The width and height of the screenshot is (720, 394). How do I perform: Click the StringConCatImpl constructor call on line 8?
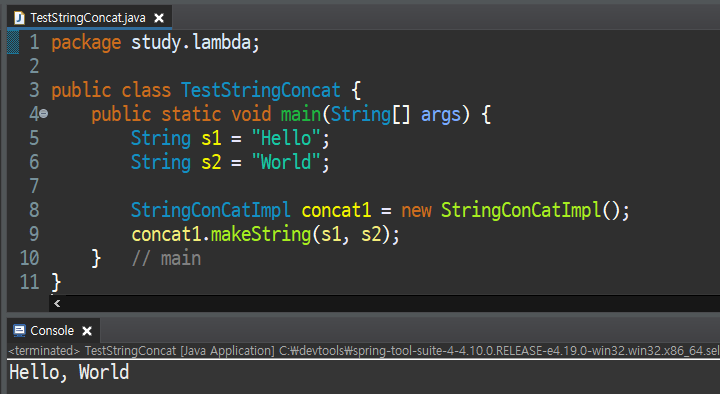coord(521,210)
